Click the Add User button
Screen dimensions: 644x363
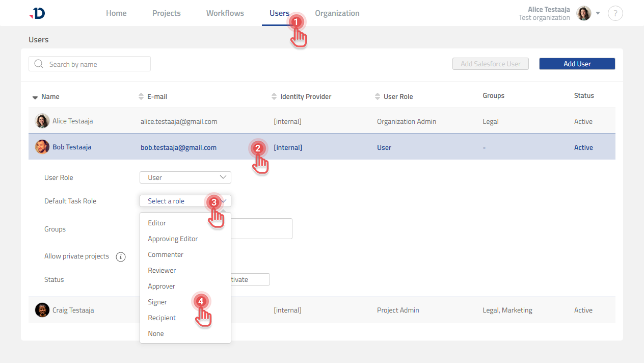click(577, 63)
